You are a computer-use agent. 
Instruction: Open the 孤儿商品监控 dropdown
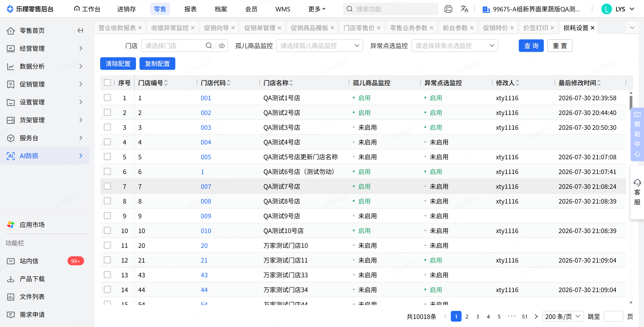point(320,46)
